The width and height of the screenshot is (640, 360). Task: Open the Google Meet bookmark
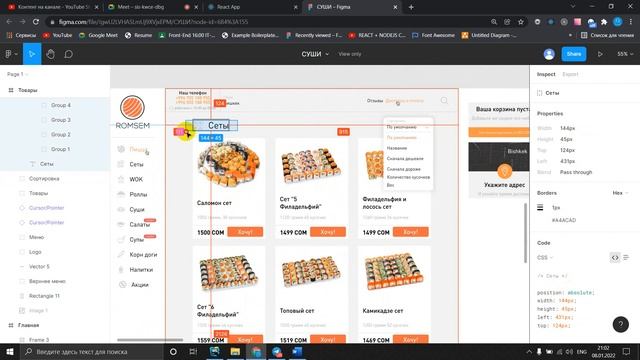98,36
